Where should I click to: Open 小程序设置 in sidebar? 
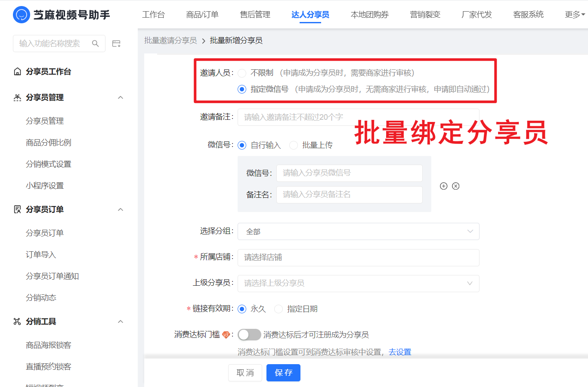tap(45, 186)
